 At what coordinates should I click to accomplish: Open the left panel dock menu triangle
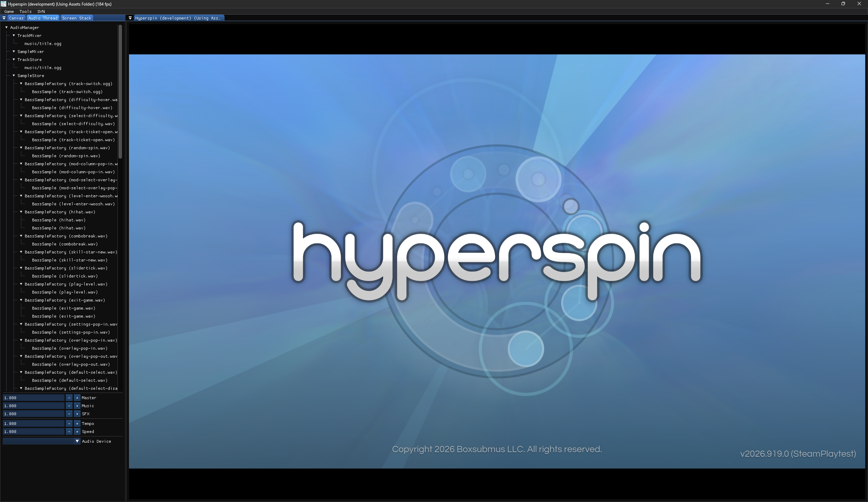[4, 18]
